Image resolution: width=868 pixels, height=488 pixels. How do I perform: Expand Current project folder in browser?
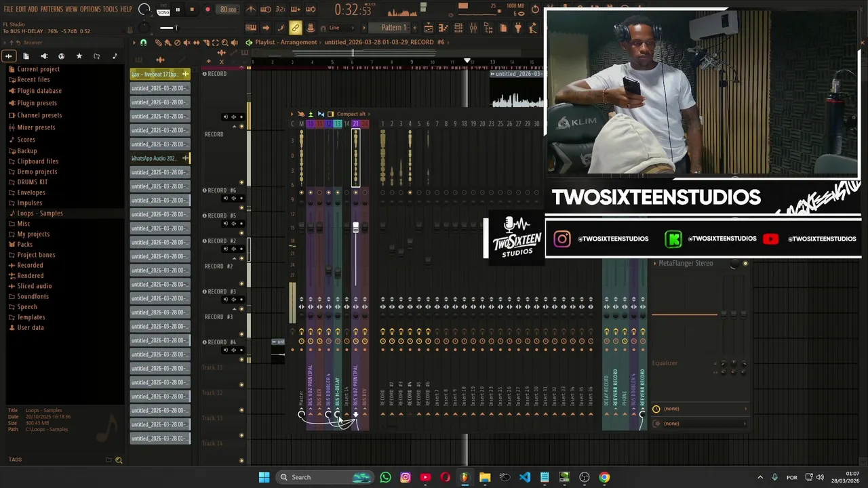[x=38, y=69]
